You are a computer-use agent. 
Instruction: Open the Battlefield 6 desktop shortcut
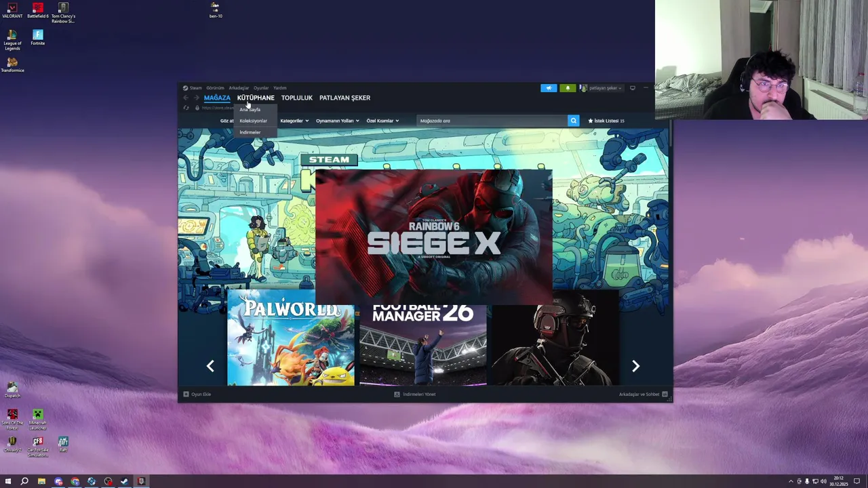click(x=38, y=10)
